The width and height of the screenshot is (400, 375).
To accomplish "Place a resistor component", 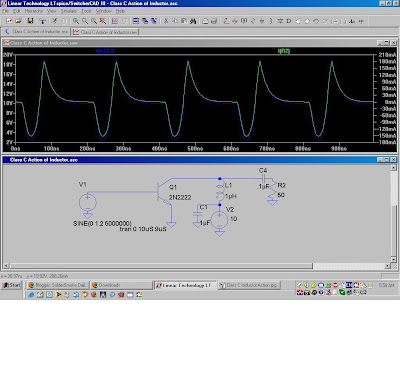I will pos(253,21).
